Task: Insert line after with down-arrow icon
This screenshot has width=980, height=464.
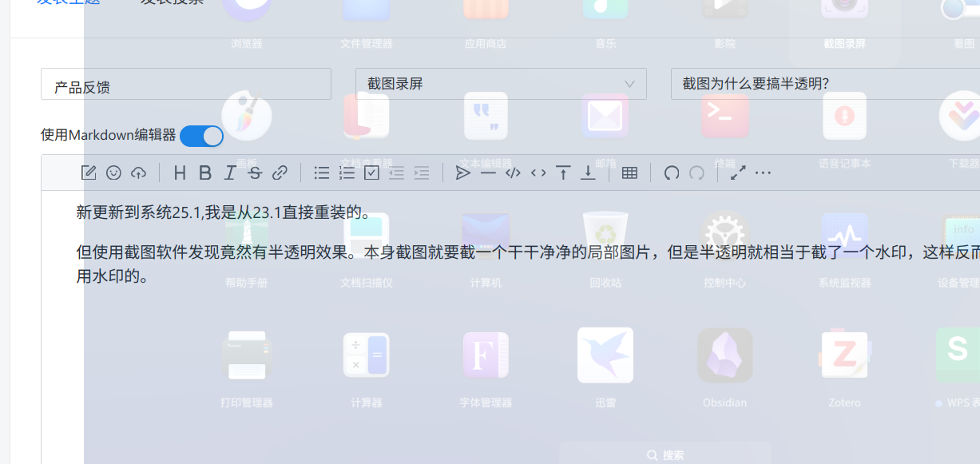Action: pos(588,173)
